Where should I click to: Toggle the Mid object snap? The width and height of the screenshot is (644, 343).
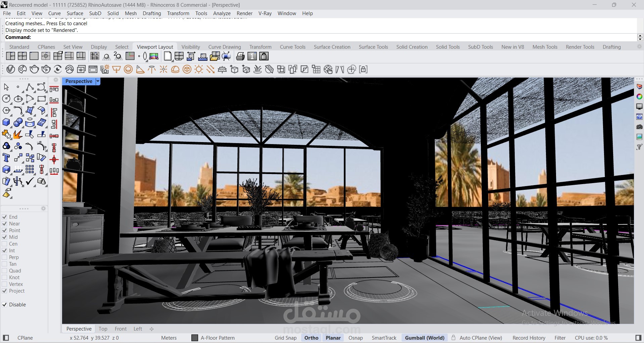pos(5,237)
